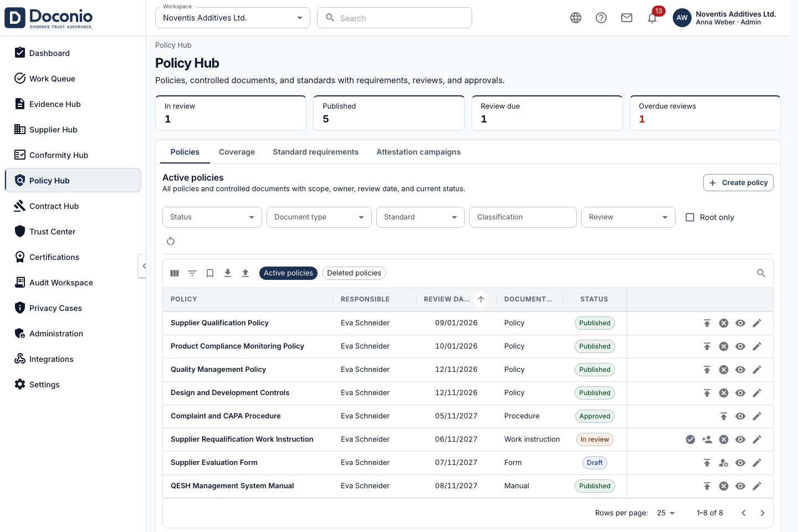Open the help question mark icon
798x532 pixels.
[x=601, y=18]
